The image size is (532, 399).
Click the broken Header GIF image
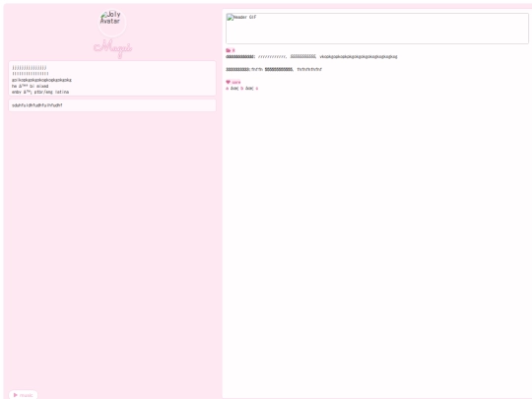coord(377,29)
